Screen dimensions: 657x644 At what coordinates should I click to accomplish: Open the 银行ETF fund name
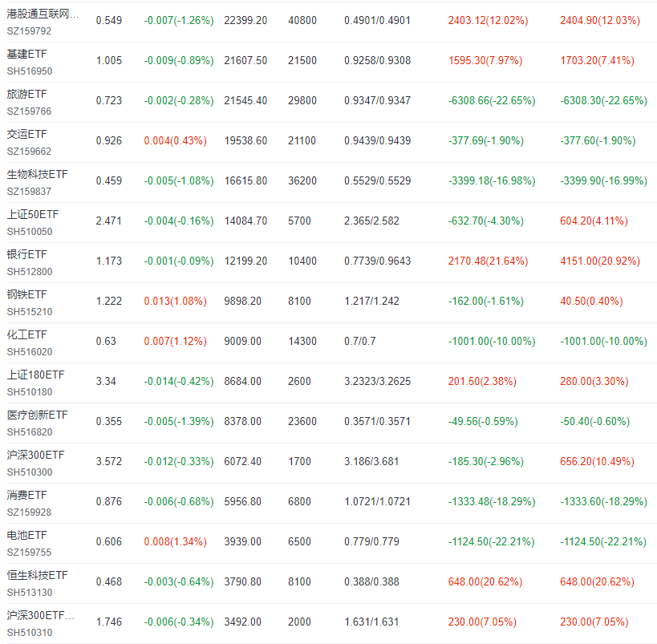pyautogui.click(x=26, y=255)
